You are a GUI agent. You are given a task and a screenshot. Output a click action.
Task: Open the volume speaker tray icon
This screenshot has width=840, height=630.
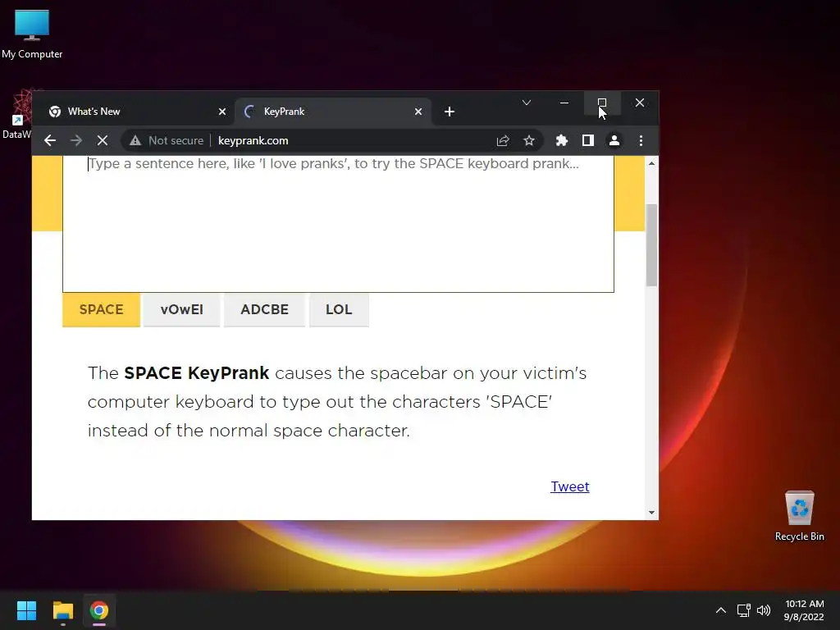pos(764,610)
